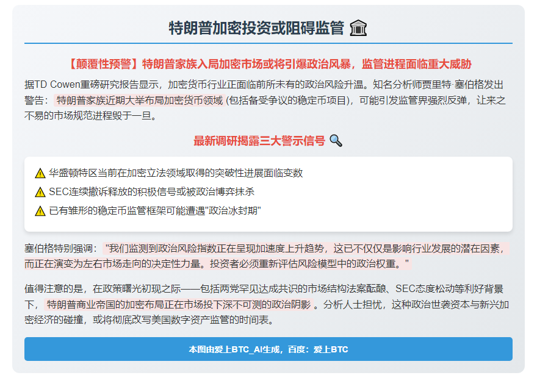Viewport: 537px width, 392px height.
Task: Click highlighted phrase 特朗普商业帝国的加密布局
Action: [x=179, y=304]
